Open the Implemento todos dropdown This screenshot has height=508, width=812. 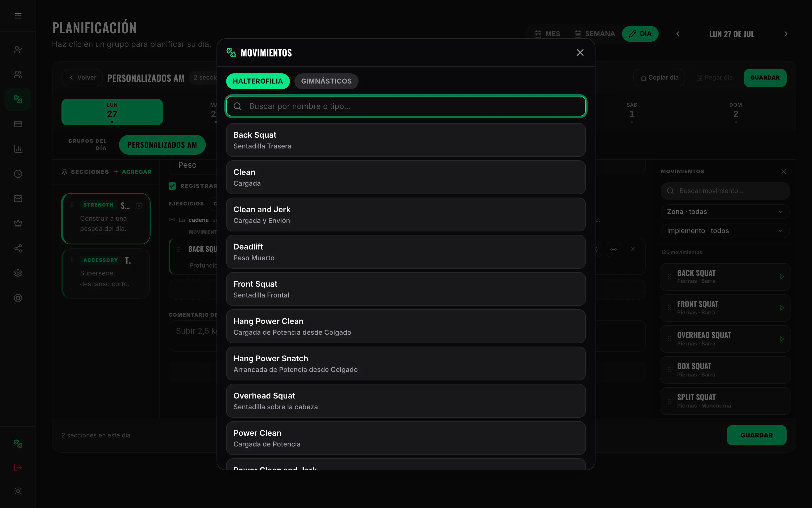(x=725, y=231)
